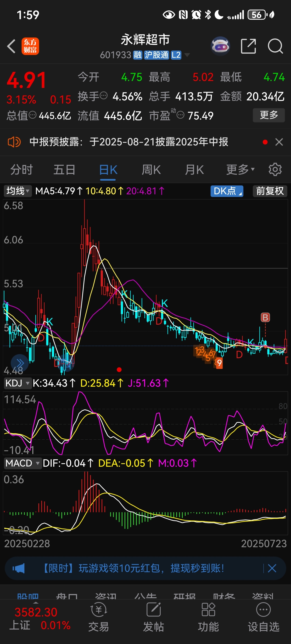The image size is (291, 644).
Task: Tap the 金额 20.34亿 value
Action: [x=265, y=96]
